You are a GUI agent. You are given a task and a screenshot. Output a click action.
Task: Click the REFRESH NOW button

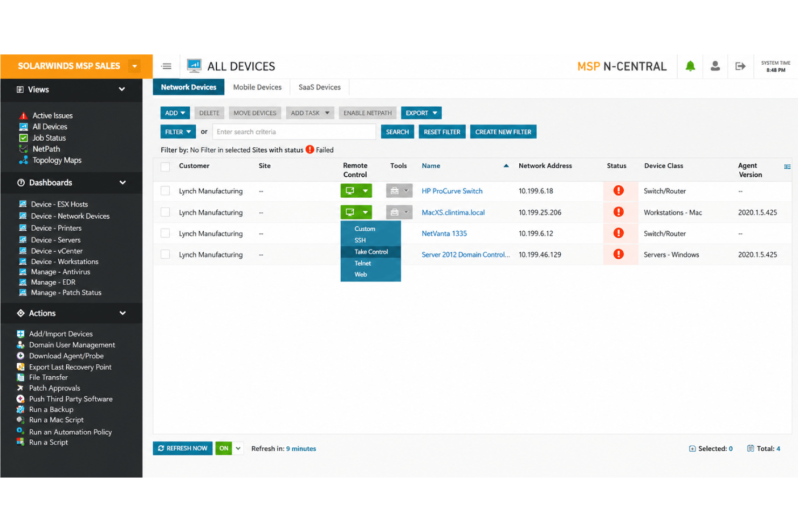pos(183,448)
